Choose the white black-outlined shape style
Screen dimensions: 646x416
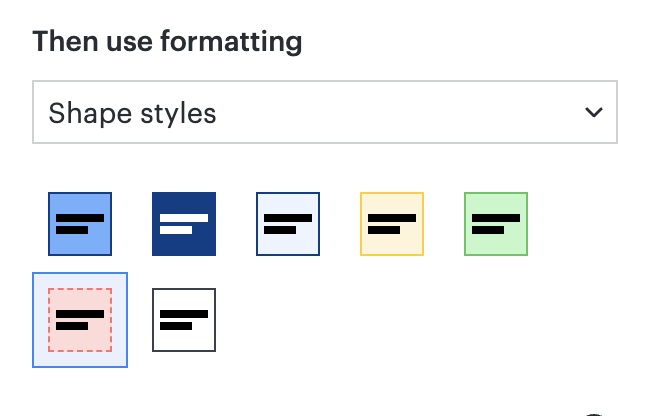point(184,320)
